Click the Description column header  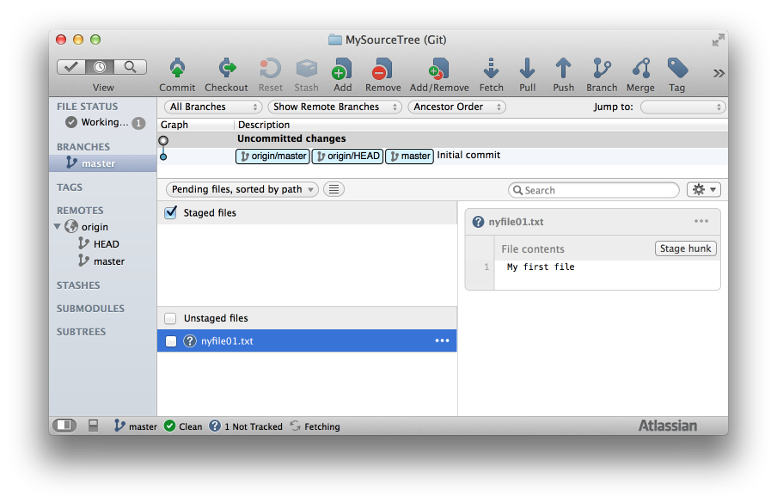481,124
